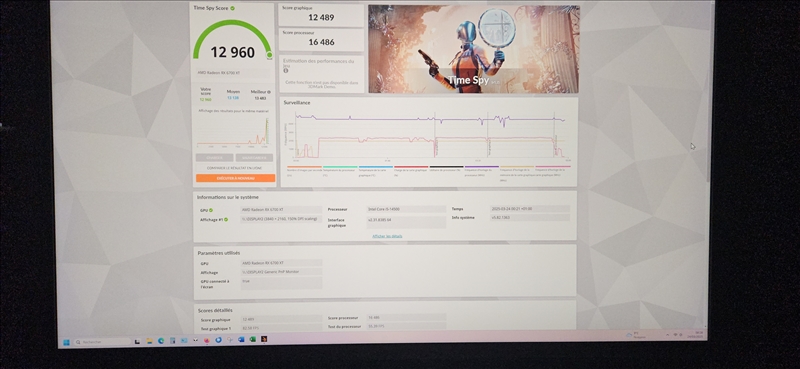Click the Moyen score value 13 136
Image resolution: width=800 pixels, height=369 pixels.
click(x=233, y=98)
